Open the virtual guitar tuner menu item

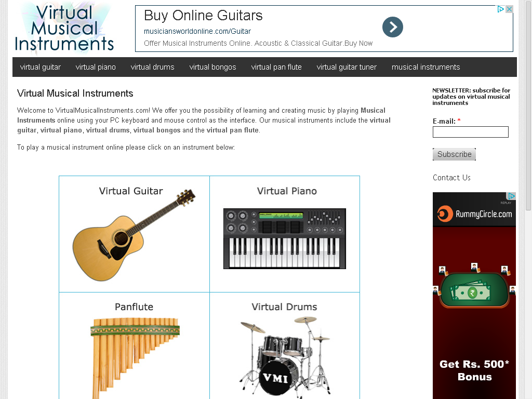point(347,67)
